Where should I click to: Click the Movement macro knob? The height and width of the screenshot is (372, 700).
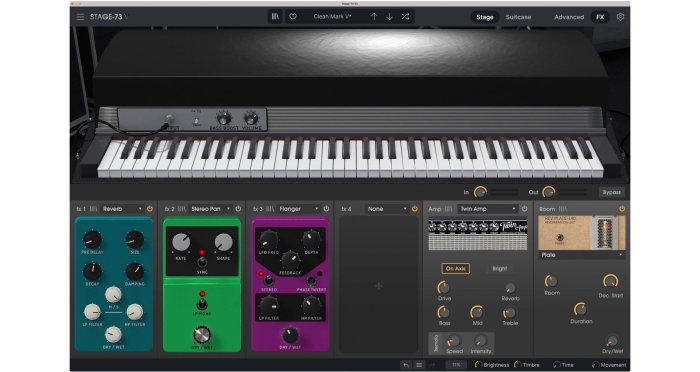pyautogui.click(x=596, y=365)
